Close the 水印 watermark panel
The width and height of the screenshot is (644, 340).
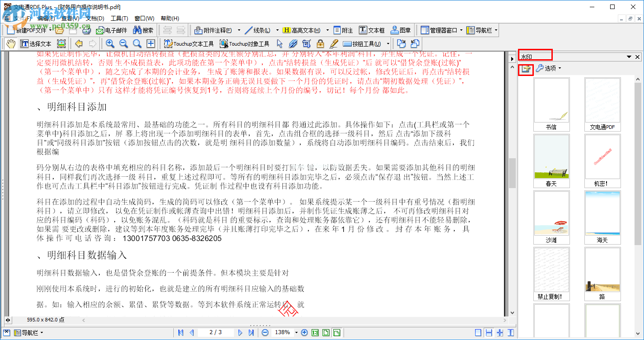tap(638, 57)
